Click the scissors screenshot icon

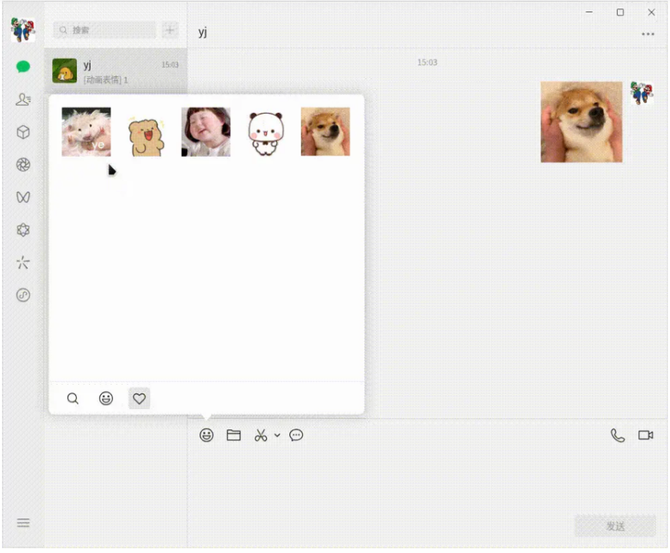tap(260, 435)
